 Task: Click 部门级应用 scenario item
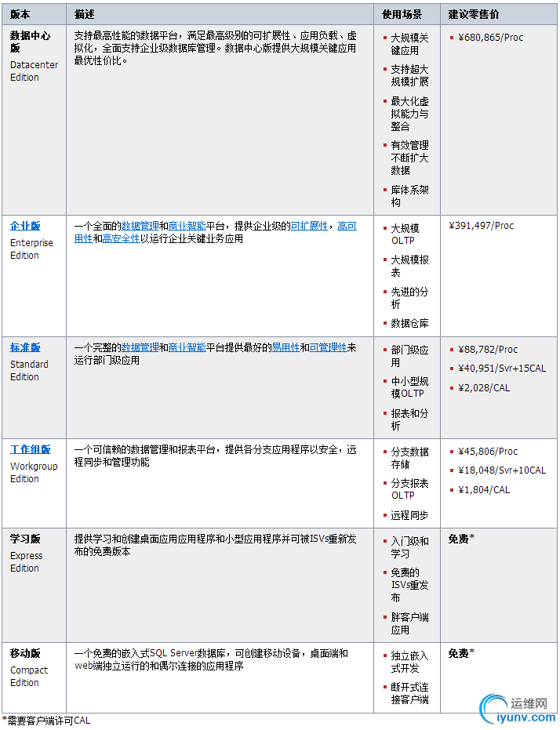click(x=409, y=357)
